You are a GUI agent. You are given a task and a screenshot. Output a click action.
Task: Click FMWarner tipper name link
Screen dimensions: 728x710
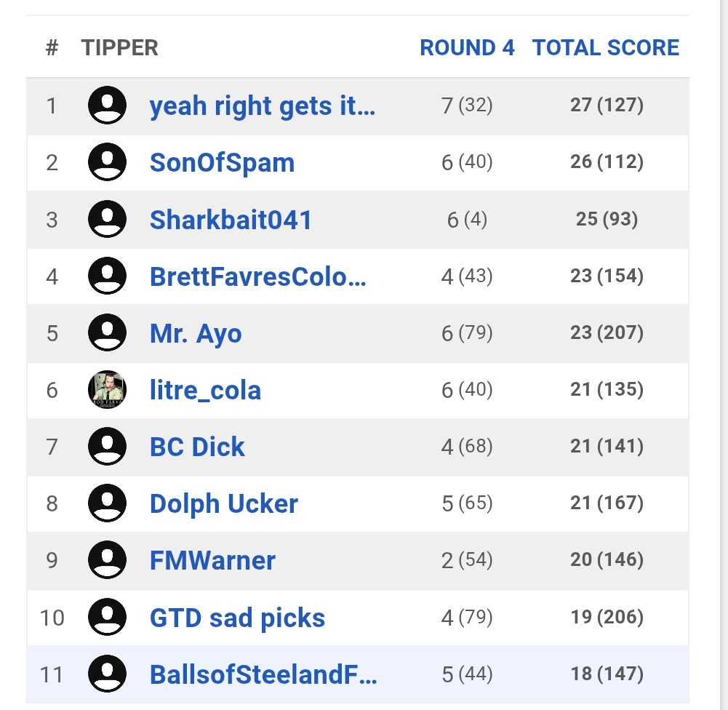click(212, 560)
